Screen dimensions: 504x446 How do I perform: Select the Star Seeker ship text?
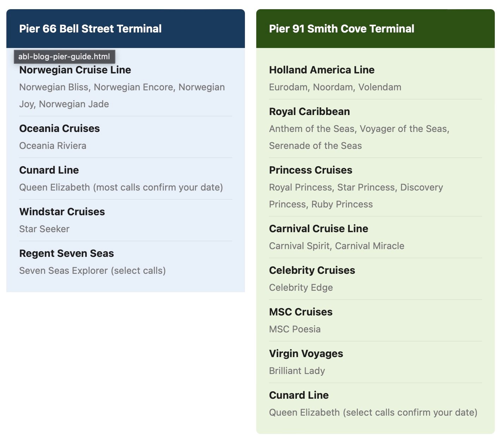point(44,229)
